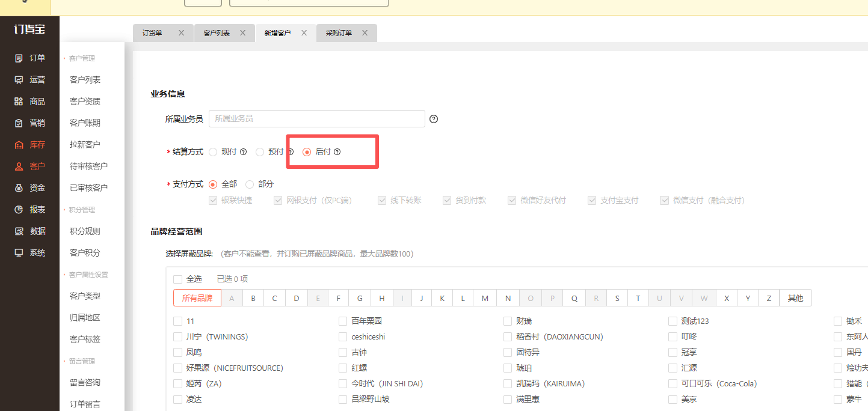Open the 客户 sidebar icon

tap(19, 166)
